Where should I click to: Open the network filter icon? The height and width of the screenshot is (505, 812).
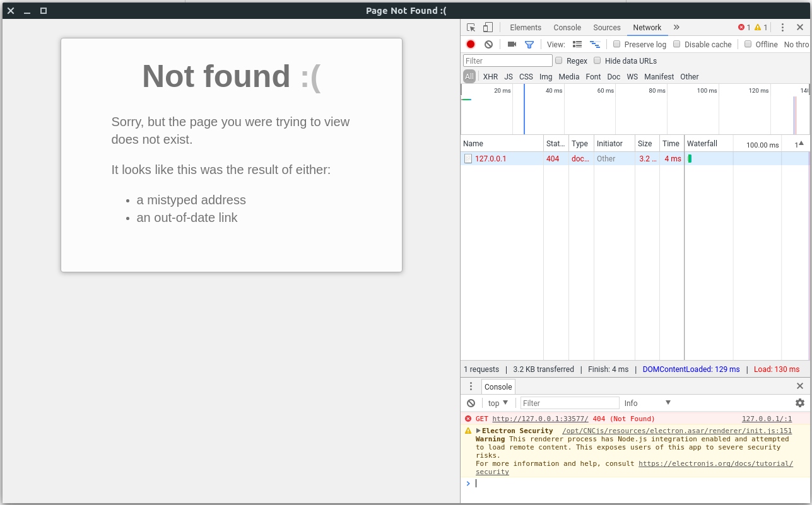pos(529,44)
